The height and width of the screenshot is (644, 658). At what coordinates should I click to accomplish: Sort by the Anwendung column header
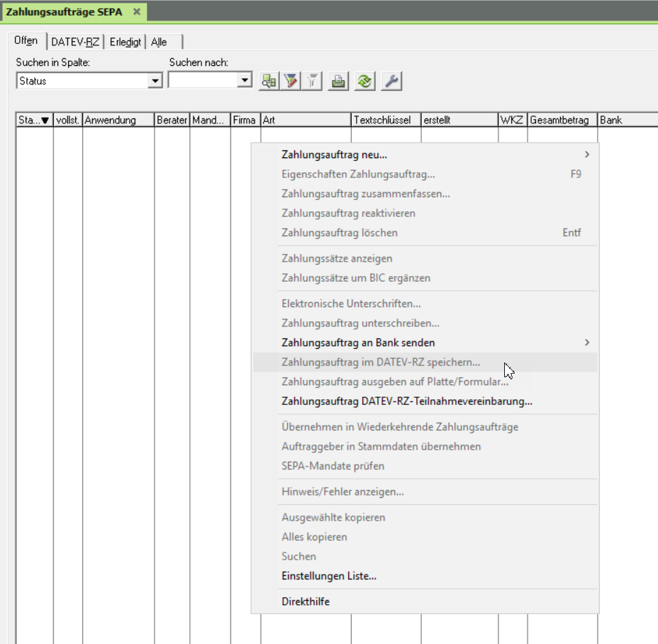pyautogui.click(x=118, y=120)
